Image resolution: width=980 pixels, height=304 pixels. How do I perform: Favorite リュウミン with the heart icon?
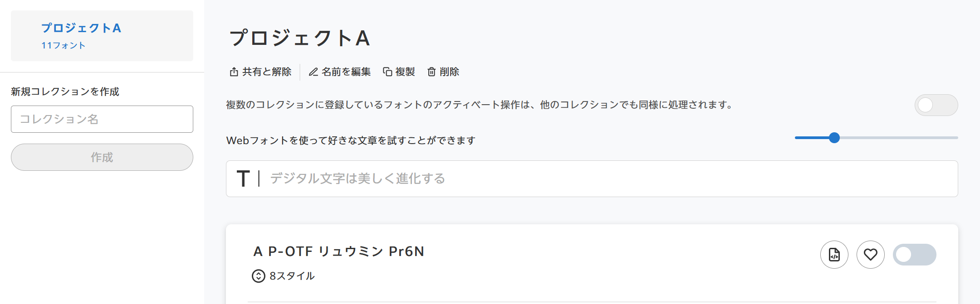click(871, 255)
